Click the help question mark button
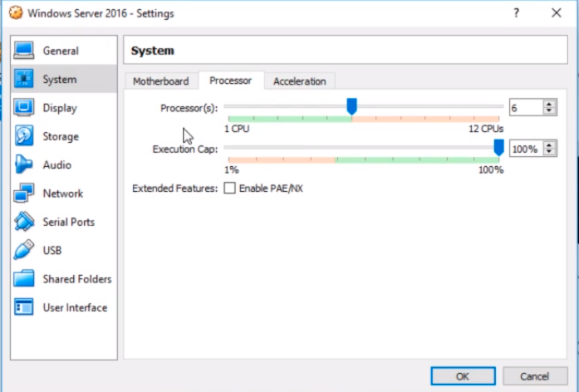This screenshot has height=392, width=579. [516, 13]
